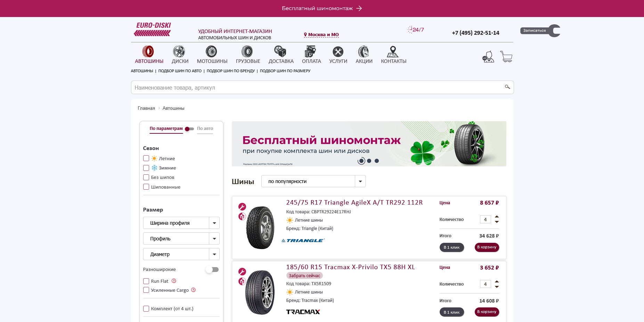Click the wrench icon on Triangle tire
The width and height of the screenshot is (644, 322).
pos(242,207)
